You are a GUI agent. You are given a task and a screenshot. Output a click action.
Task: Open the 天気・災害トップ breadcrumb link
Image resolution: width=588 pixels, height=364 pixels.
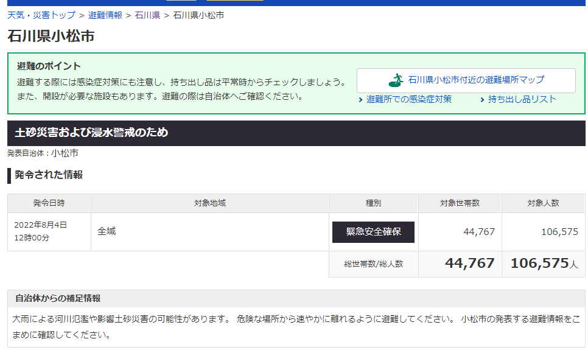coord(41,15)
